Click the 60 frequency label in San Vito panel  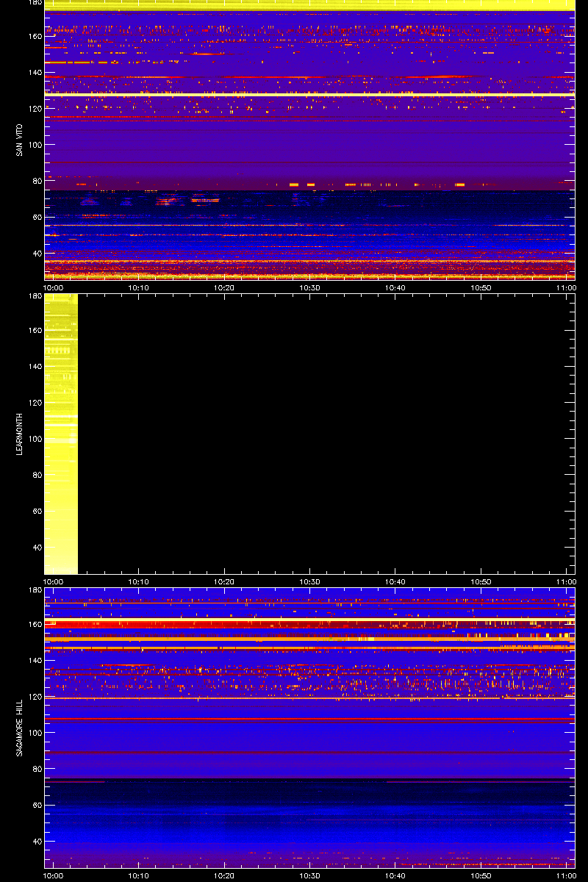37,217
